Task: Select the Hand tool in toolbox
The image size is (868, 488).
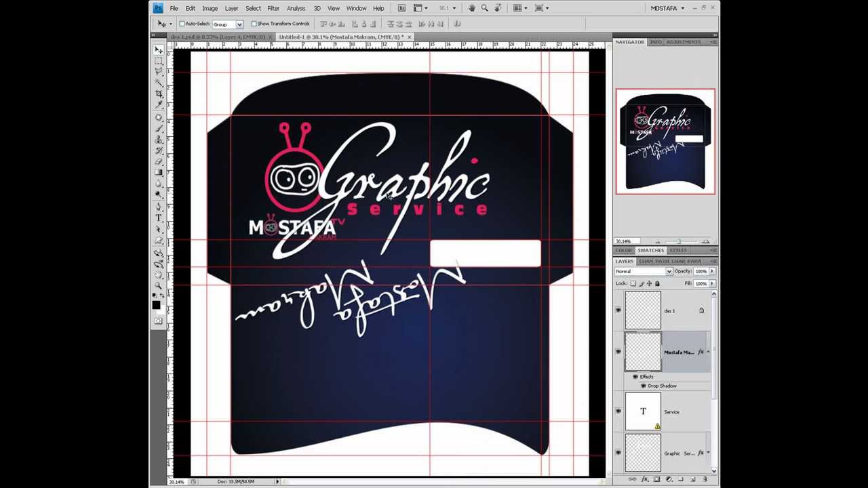Action: (x=159, y=276)
